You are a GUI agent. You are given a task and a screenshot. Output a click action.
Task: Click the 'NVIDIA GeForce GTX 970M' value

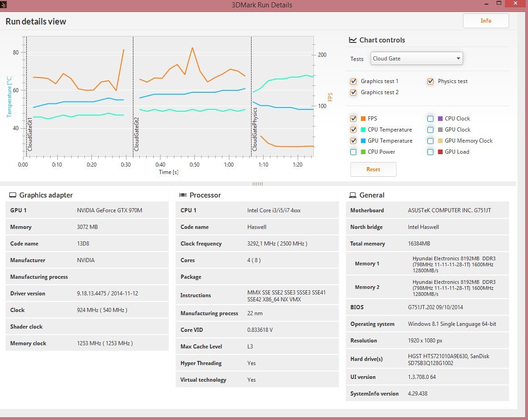[x=109, y=210]
